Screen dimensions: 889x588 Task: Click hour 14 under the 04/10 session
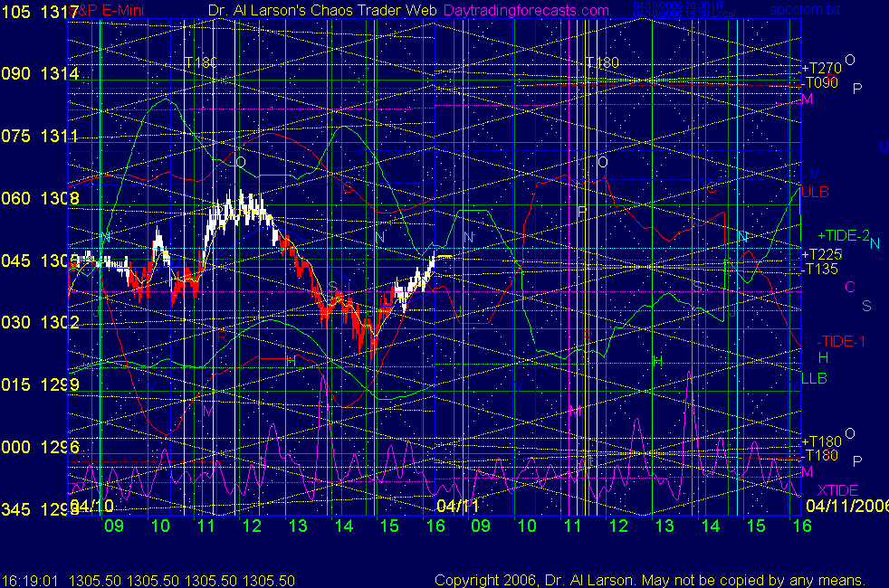point(344,526)
